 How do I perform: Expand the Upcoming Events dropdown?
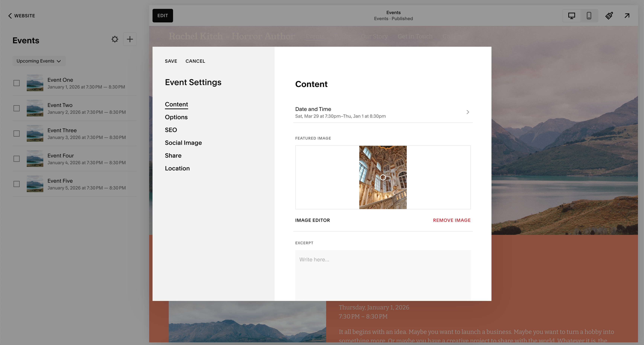39,61
